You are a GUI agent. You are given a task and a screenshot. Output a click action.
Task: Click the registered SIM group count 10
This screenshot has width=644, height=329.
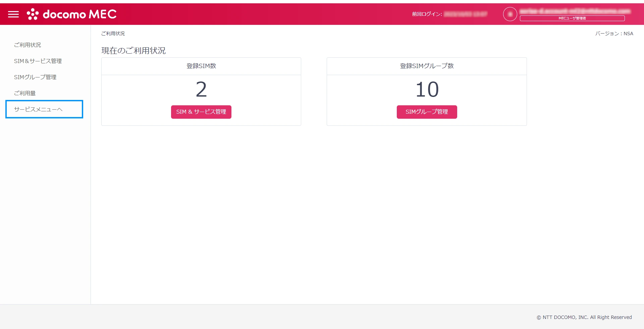click(427, 90)
